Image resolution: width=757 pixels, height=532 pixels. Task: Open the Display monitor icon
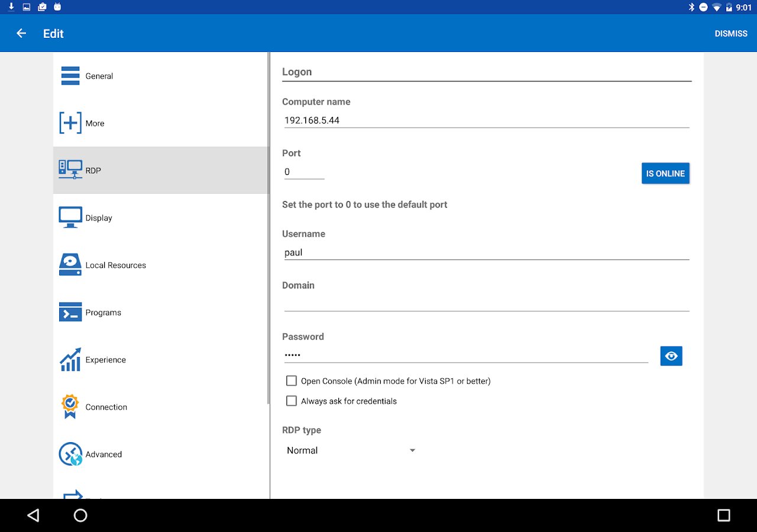(70, 218)
